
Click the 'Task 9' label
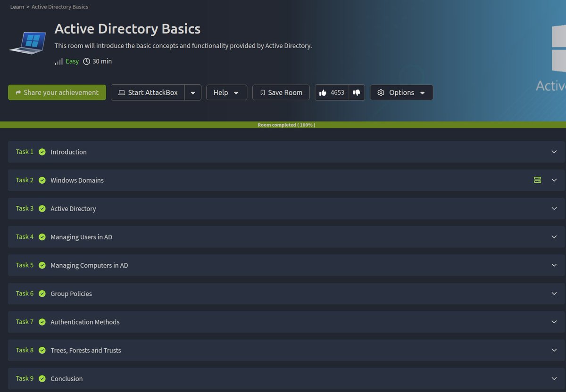(x=25, y=378)
